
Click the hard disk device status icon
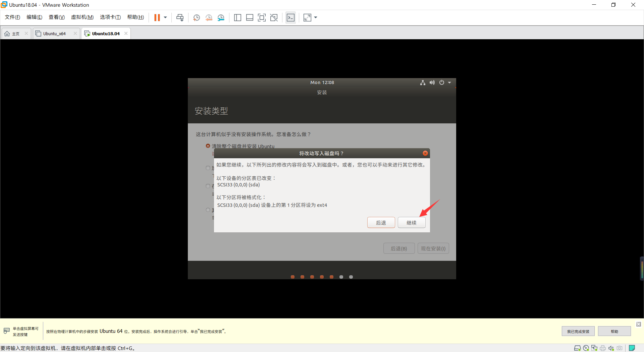coord(577,348)
